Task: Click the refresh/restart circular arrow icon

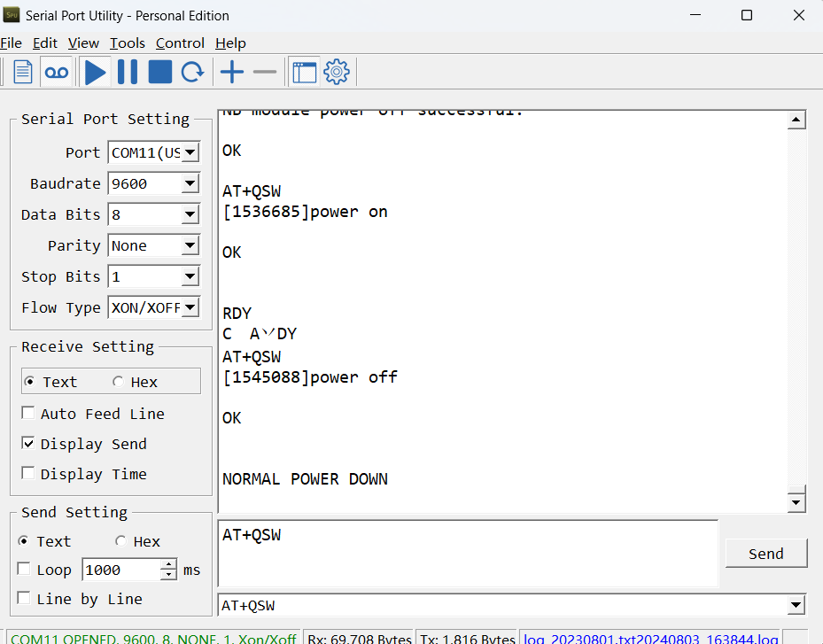Action: tap(192, 72)
